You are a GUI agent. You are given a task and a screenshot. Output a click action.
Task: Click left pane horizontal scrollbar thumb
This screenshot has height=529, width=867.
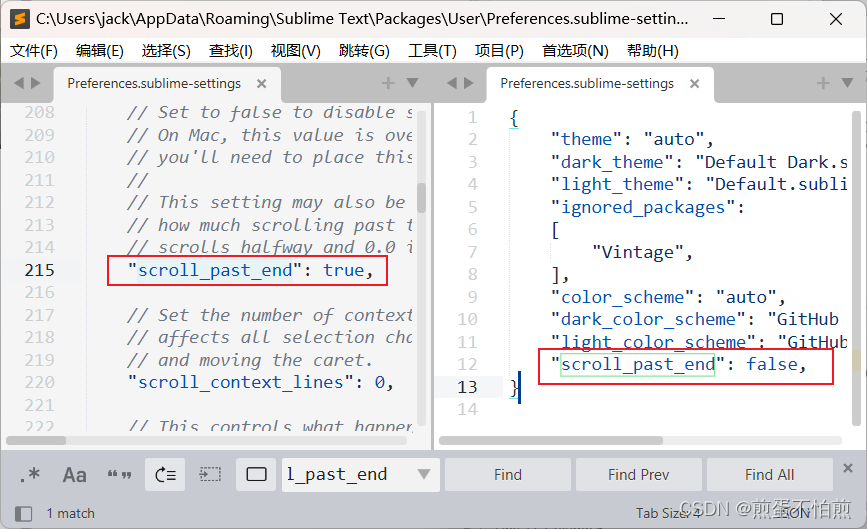[x=36, y=441]
